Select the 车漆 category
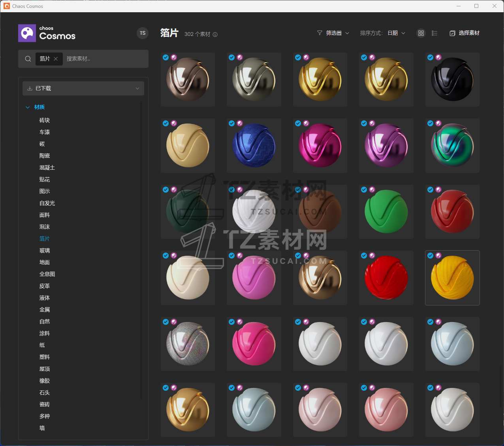Screen dimensions: 504x446 [x=45, y=132]
